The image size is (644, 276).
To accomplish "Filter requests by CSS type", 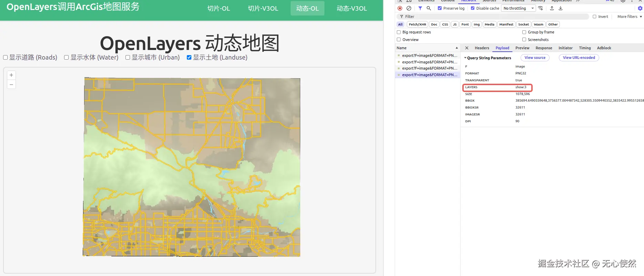I will coord(445,24).
